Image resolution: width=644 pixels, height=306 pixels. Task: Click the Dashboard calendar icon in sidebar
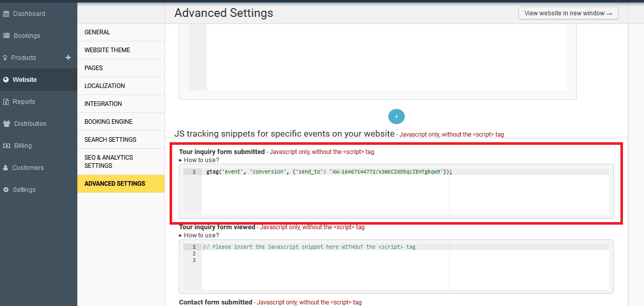point(7,14)
